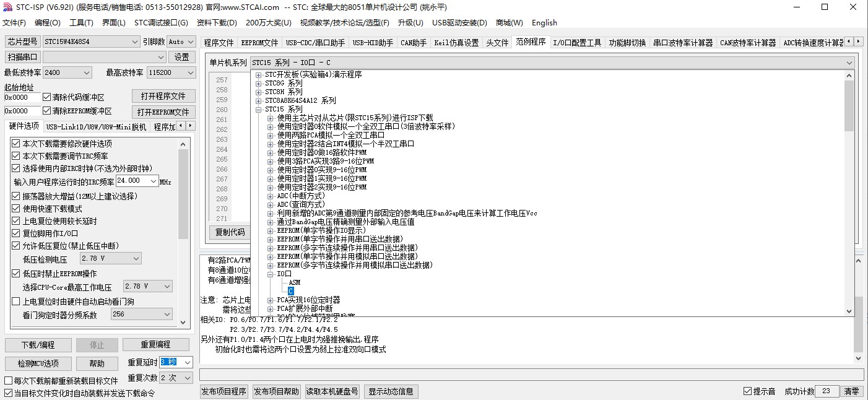Switch to the I/O口配置工具 tab
Viewport: 868px width, 400px height.
[576, 43]
